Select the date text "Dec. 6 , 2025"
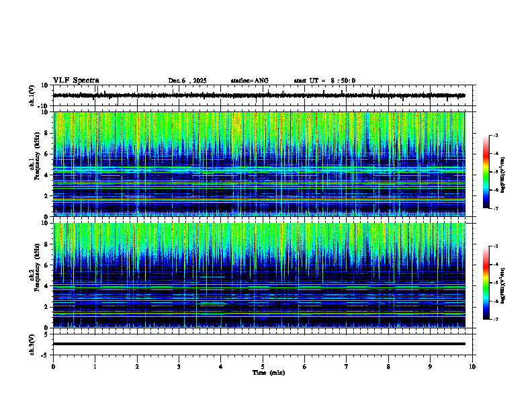The height and width of the screenshot is (411, 532). point(187,81)
